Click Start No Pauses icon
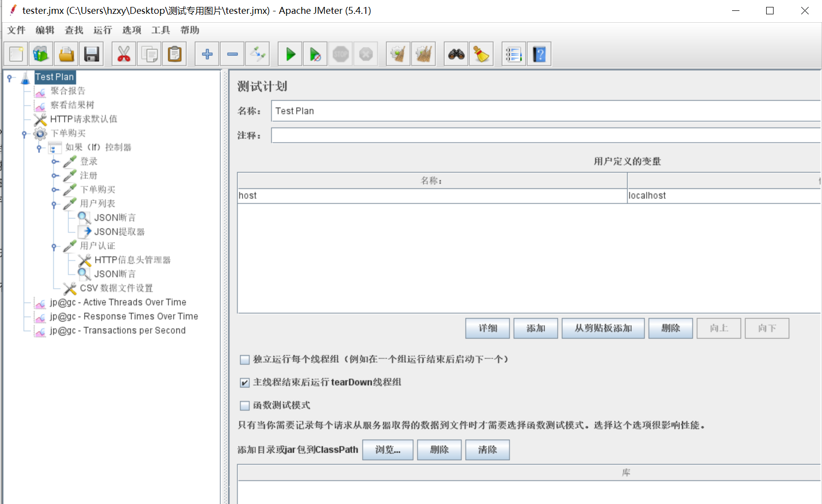The image size is (822, 504). (315, 54)
